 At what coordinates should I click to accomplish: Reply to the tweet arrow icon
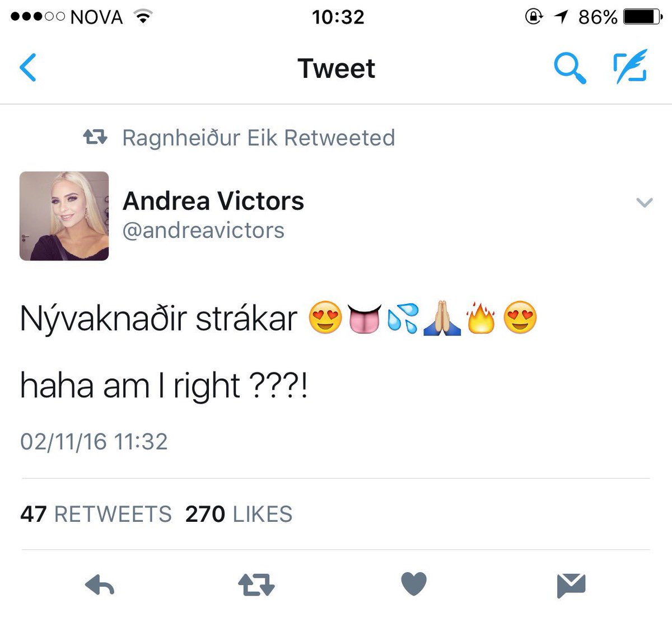[100, 585]
